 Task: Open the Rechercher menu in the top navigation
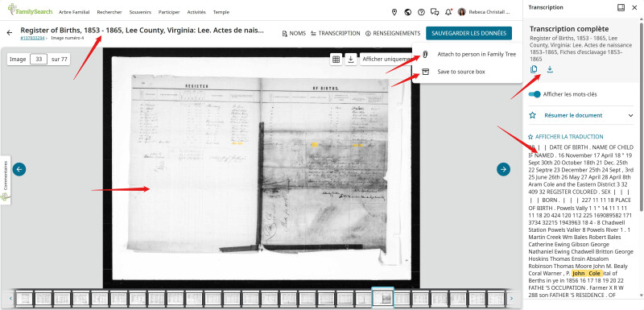click(x=109, y=12)
